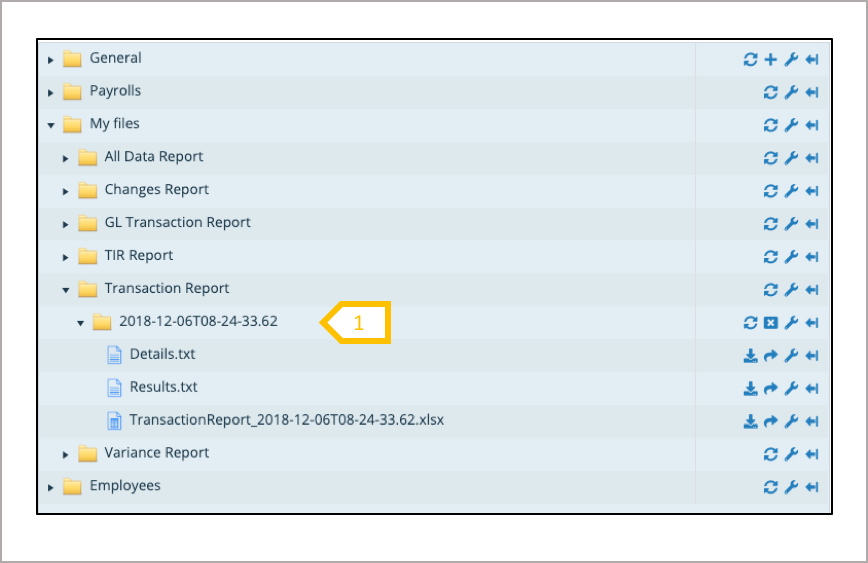Select the All Data Report folder

(153, 157)
